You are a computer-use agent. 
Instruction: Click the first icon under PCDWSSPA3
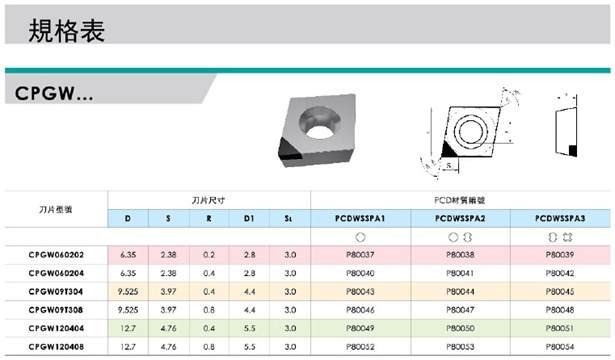pyautogui.click(x=553, y=237)
